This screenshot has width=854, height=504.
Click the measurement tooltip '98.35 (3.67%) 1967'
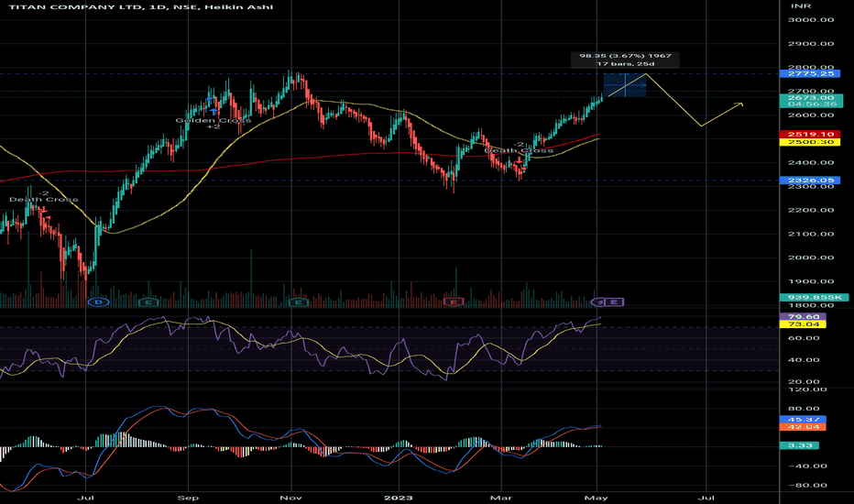click(625, 60)
